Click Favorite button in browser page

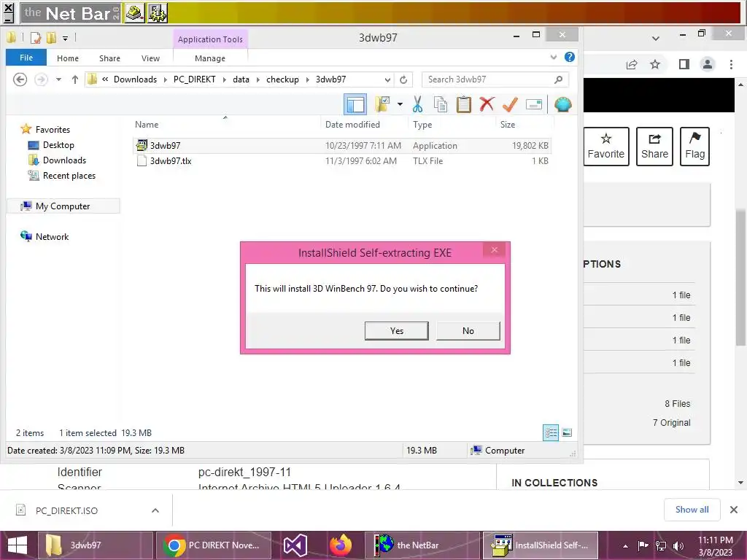tap(606, 146)
